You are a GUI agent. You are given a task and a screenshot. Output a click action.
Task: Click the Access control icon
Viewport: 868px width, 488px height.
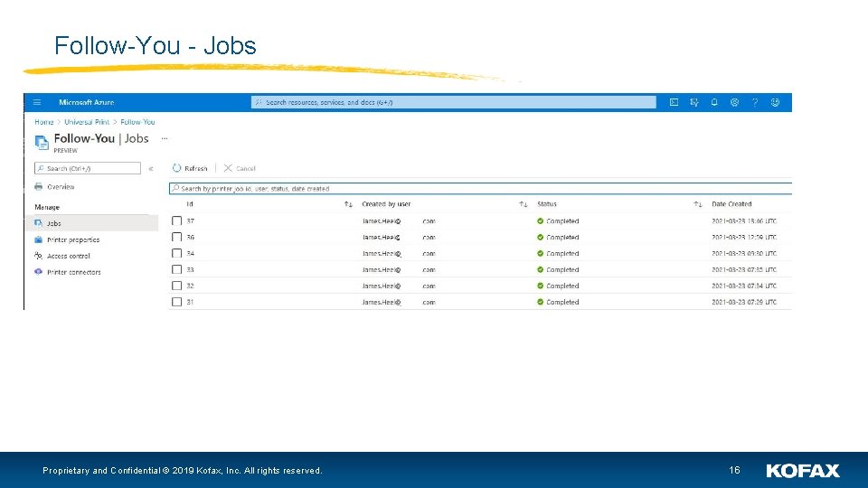(x=38, y=256)
